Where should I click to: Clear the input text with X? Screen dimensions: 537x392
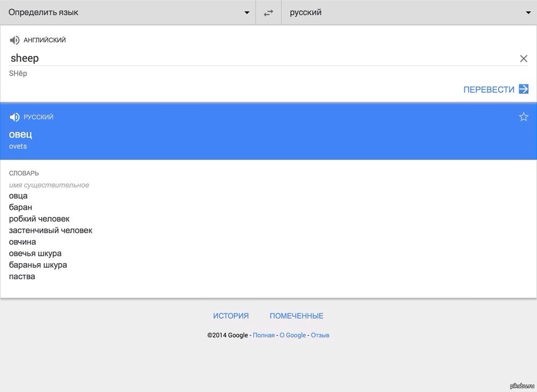click(524, 59)
